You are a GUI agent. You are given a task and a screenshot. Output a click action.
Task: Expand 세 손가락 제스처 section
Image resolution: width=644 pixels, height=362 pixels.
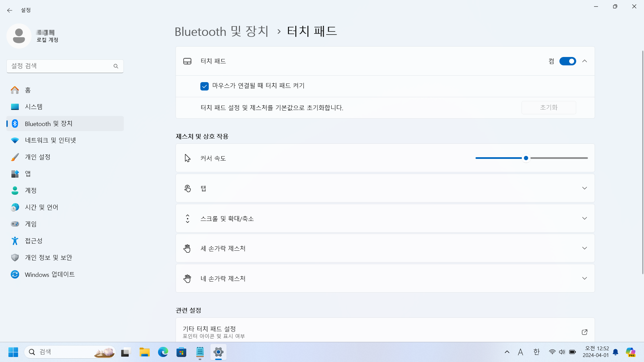(385, 248)
